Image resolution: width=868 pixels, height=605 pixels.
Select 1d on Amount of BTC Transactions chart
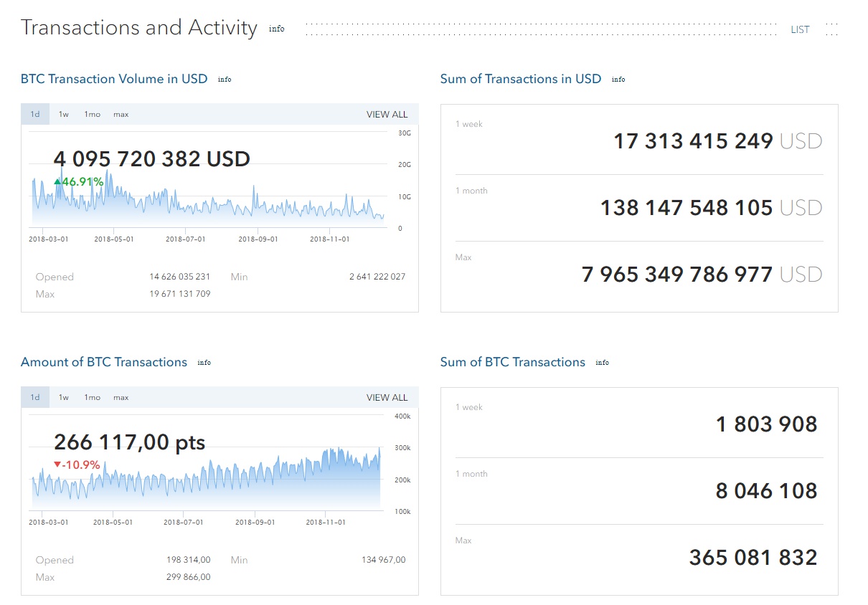coord(35,398)
